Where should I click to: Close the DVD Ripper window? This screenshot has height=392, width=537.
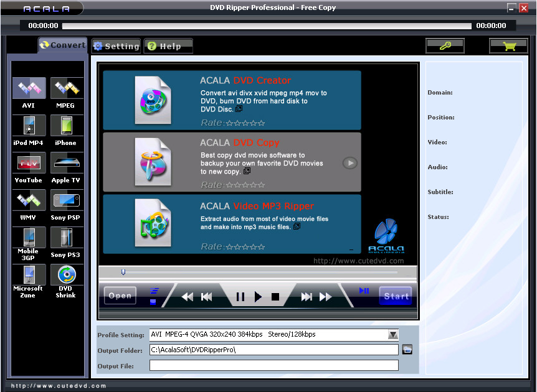[524, 8]
